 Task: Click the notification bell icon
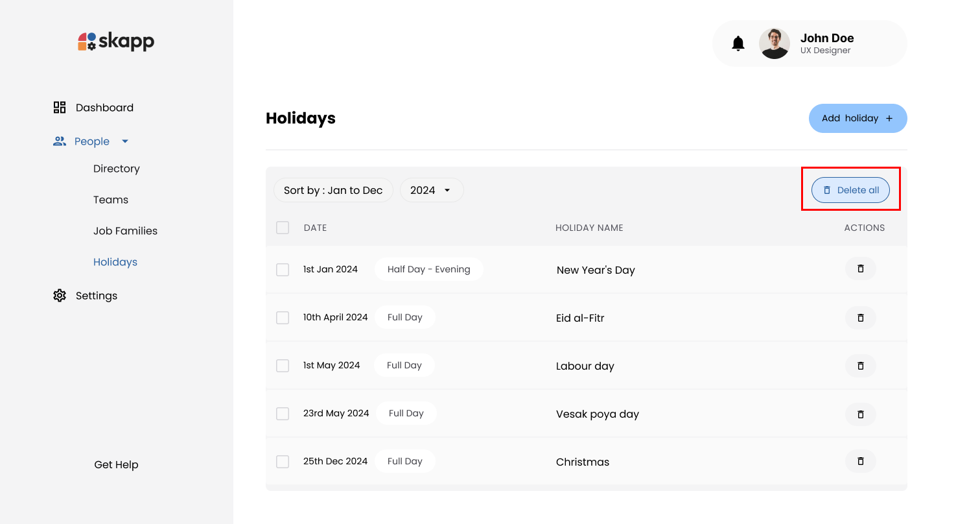[x=738, y=43]
